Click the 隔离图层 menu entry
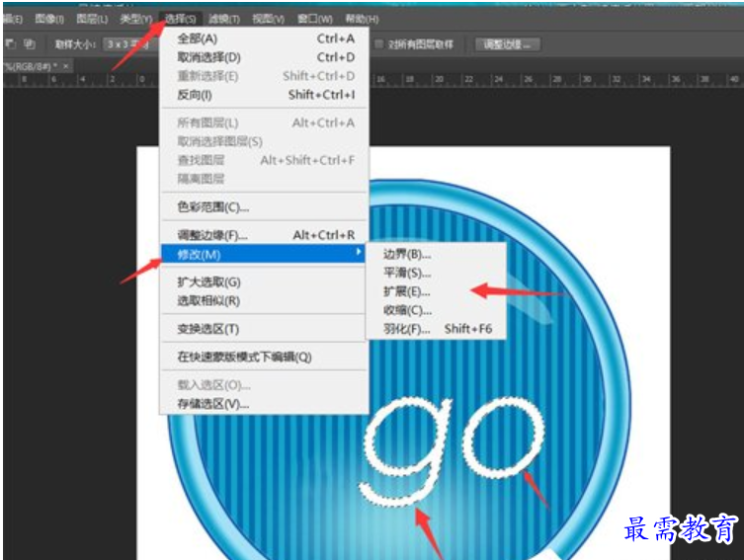The width and height of the screenshot is (744, 560). point(265,179)
